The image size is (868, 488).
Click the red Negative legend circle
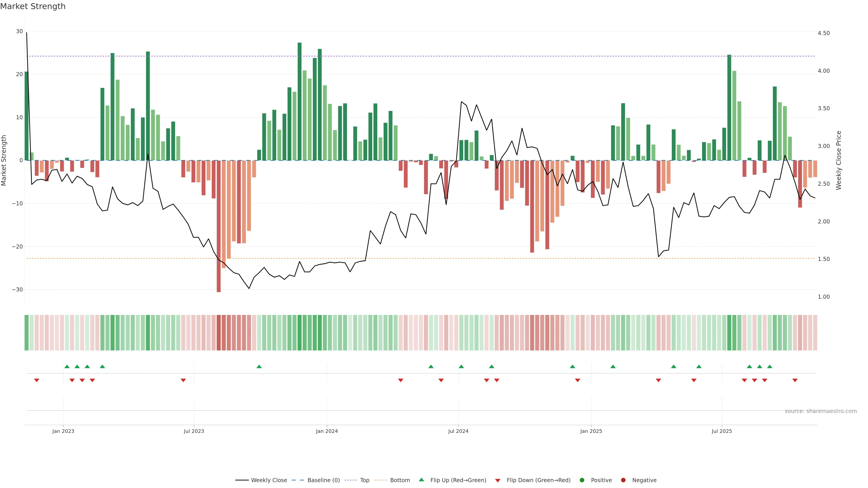(623, 480)
